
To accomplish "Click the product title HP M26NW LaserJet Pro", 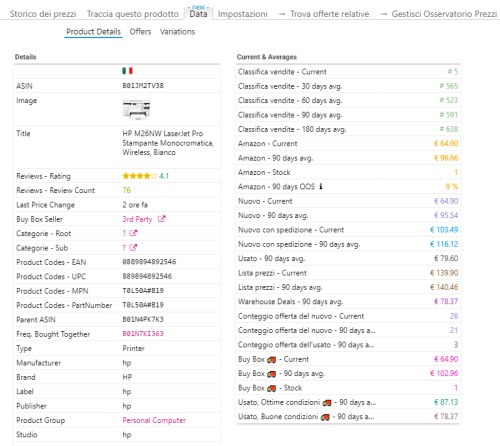I will point(168,143).
